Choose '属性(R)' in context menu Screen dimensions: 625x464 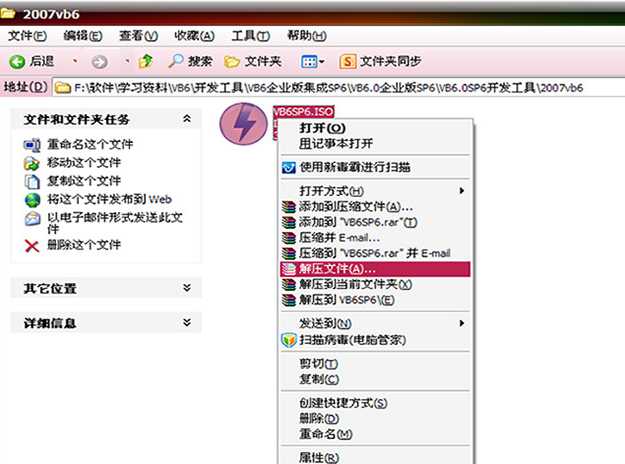click(375, 457)
